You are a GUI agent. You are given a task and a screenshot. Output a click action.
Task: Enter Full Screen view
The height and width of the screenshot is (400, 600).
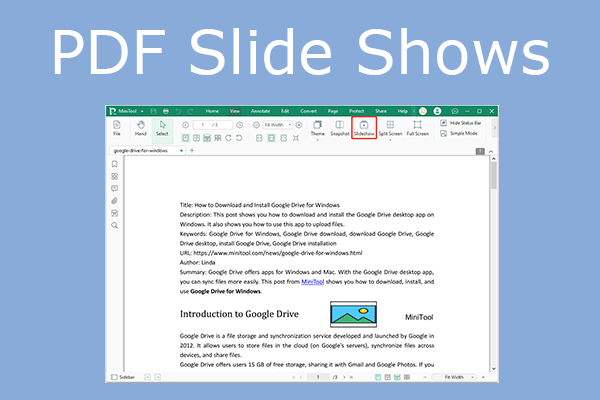pos(417,128)
